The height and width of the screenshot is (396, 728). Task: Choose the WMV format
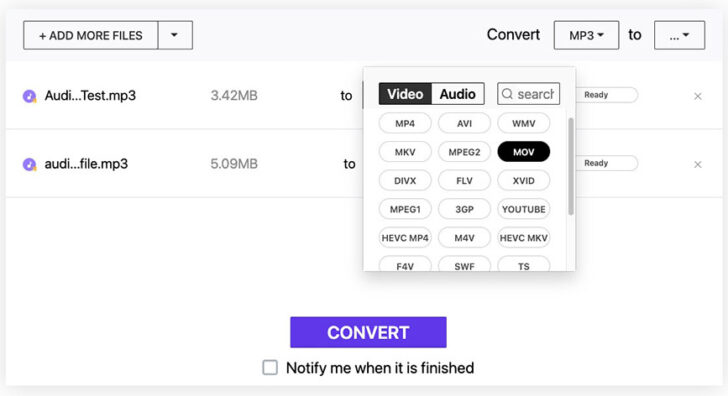(524, 123)
